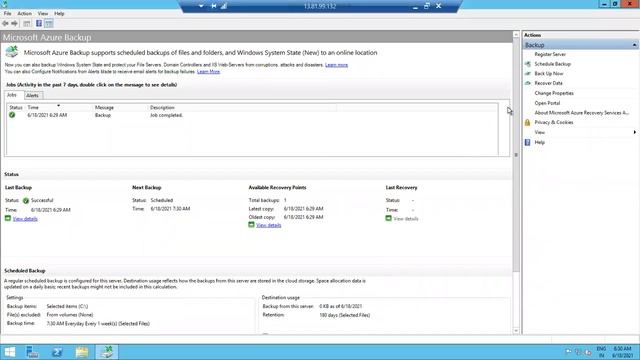Click About Microsoft Azure Recovery Services action
The image size is (640, 360).
(x=582, y=113)
